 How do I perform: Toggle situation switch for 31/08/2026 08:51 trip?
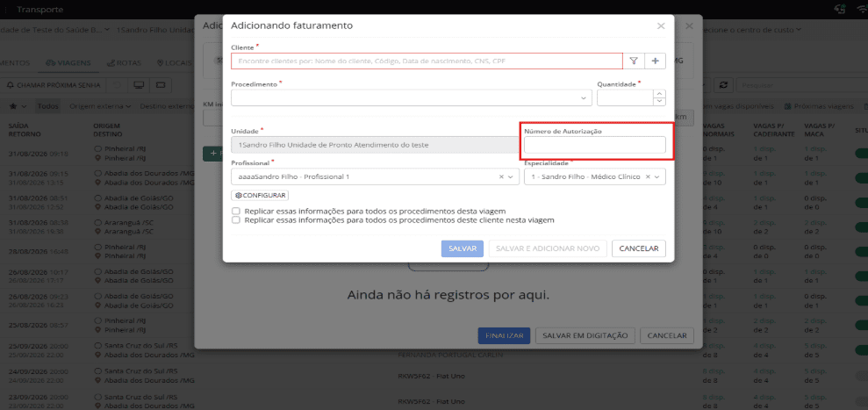pyautogui.click(x=861, y=202)
